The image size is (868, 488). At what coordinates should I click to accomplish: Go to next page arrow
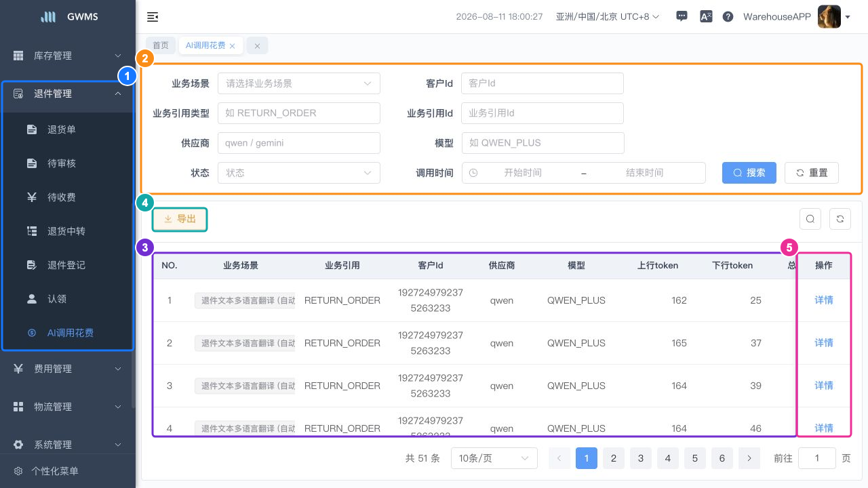[749, 458]
